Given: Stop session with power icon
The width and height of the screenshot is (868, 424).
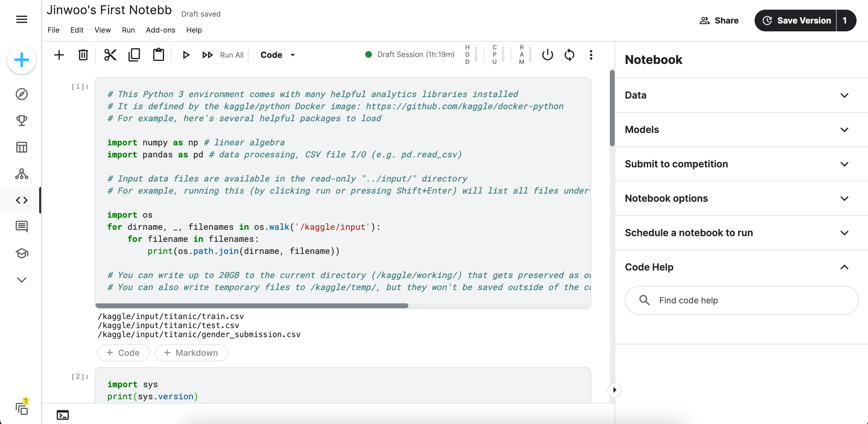Looking at the screenshot, I should point(548,55).
